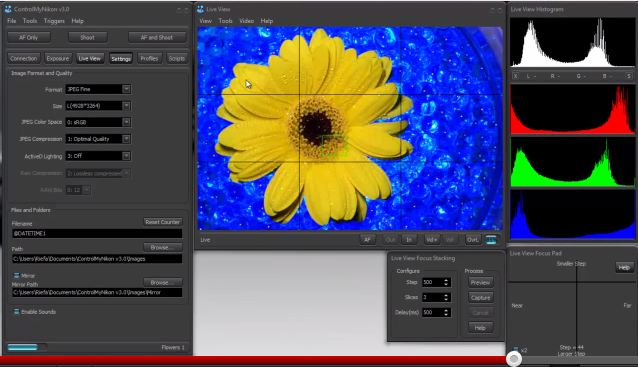Open the Size dropdown

[x=127, y=106]
